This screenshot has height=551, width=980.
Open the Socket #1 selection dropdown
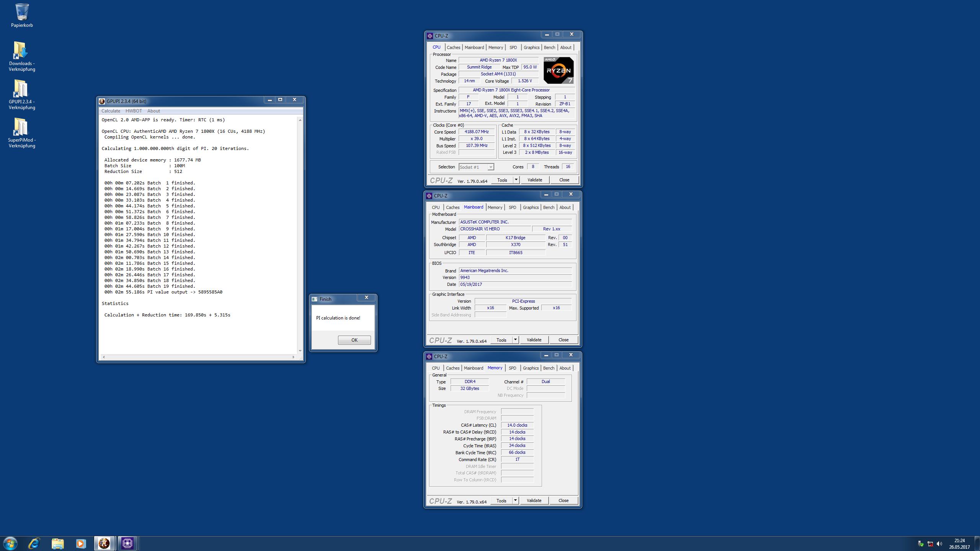[476, 167]
